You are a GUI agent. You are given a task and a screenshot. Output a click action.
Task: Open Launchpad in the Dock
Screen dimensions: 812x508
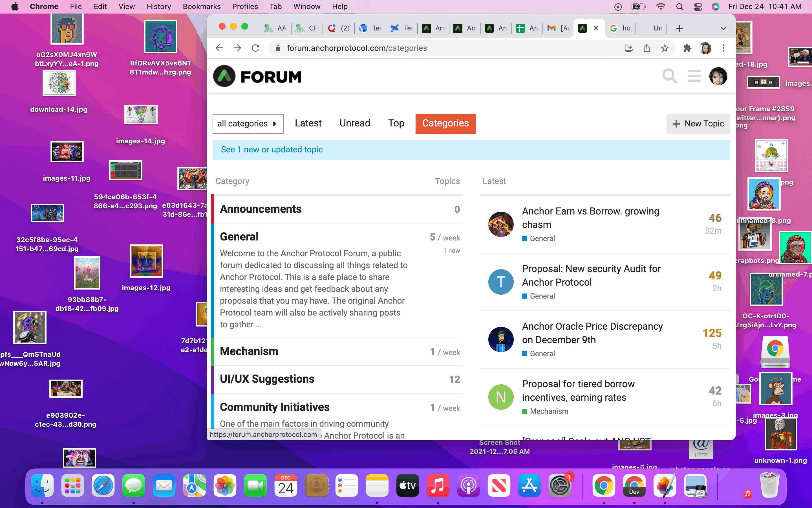point(72,485)
